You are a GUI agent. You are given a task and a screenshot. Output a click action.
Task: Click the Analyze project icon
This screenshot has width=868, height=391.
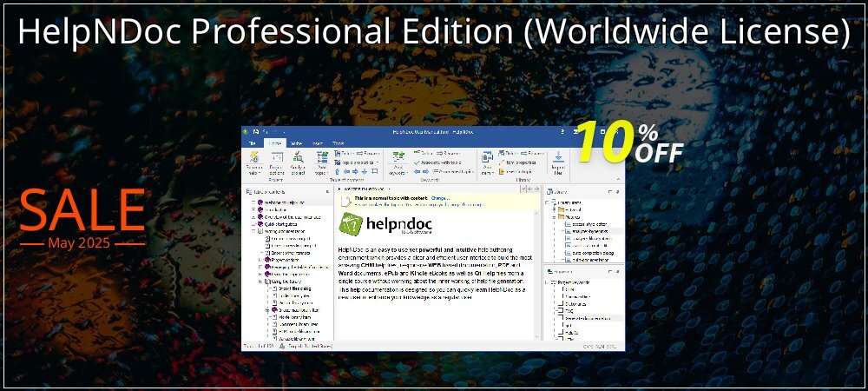tap(299, 156)
